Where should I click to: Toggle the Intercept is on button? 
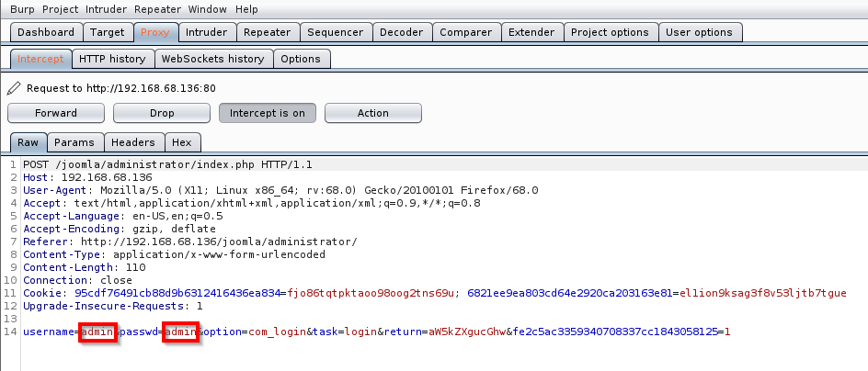268,113
